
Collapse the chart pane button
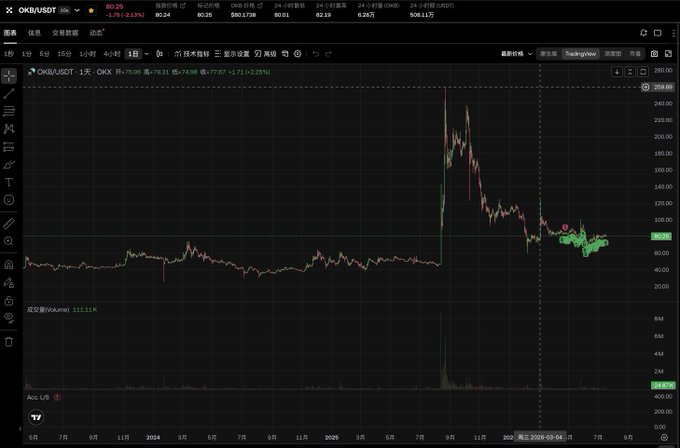pos(630,72)
